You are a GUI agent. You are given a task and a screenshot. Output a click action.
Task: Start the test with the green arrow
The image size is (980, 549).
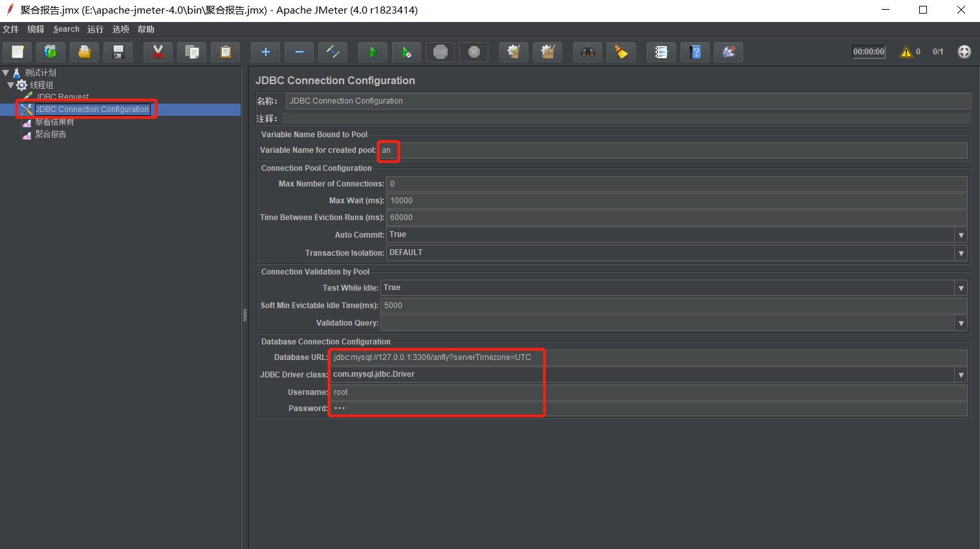pos(373,52)
